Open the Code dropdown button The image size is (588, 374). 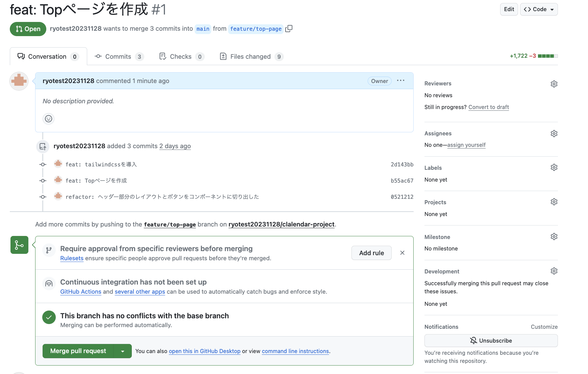click(x=539, y=9)
